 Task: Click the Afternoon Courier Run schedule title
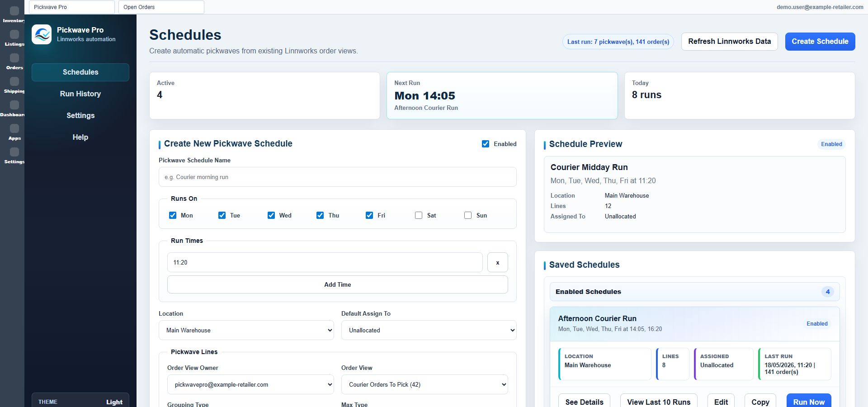pyautogui.click(x=597, y=318)
